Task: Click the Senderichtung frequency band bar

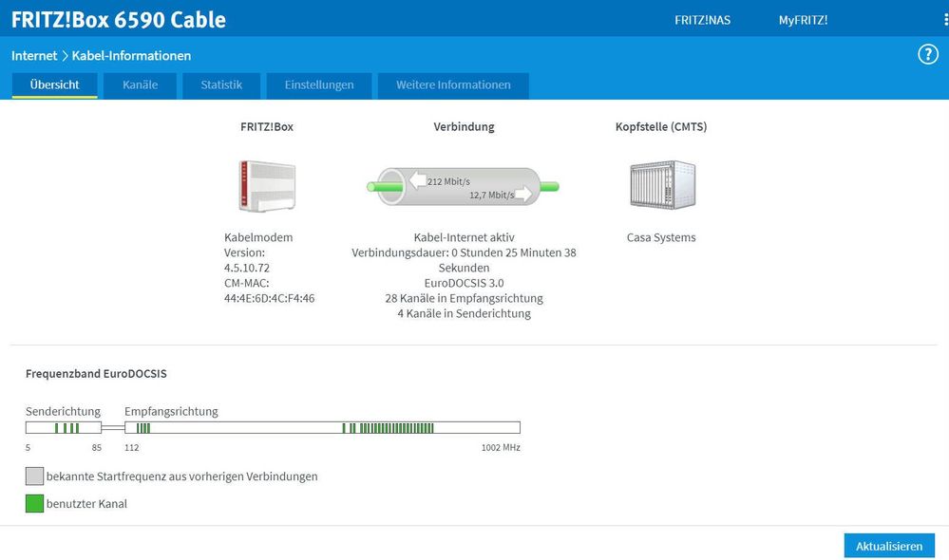Action: pos(64,428)
